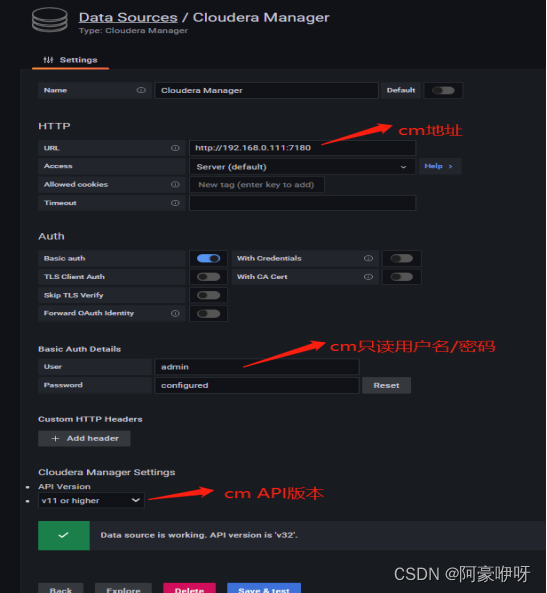Click the Timeout input field
Viewport: 547px width, 593px height.
[x=302, y=203]
